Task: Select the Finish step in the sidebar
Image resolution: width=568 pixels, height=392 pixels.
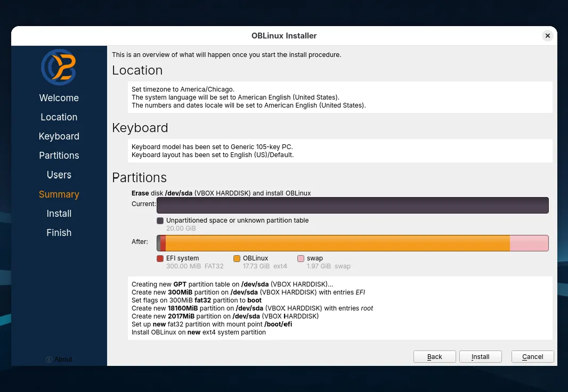Action: tap(59, 232)
